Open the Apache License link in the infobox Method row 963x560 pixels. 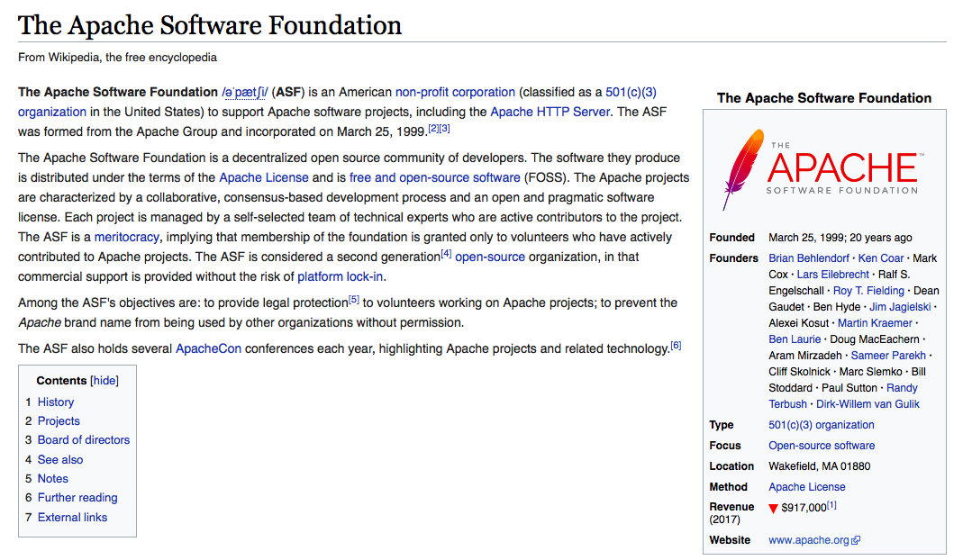[x=807, y=487]
